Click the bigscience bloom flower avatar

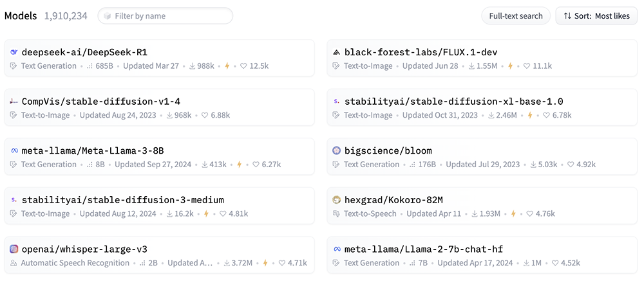[336, 150]
